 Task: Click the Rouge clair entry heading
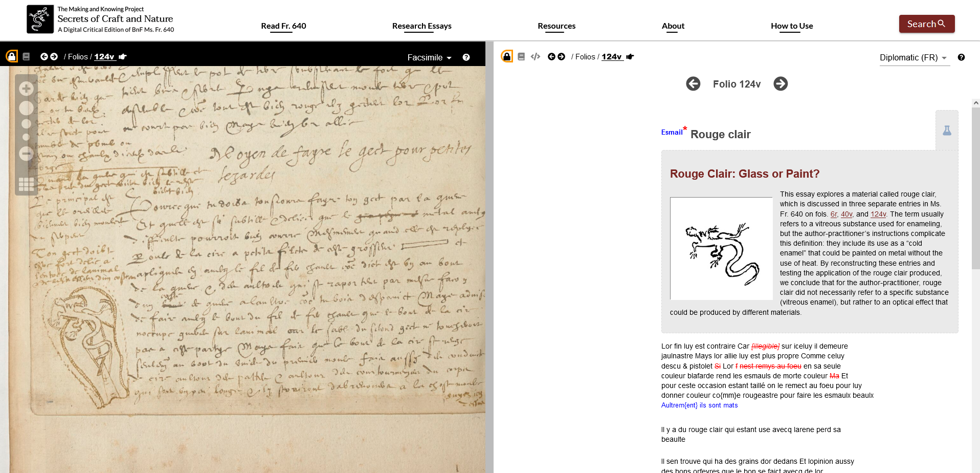[720, 134]
